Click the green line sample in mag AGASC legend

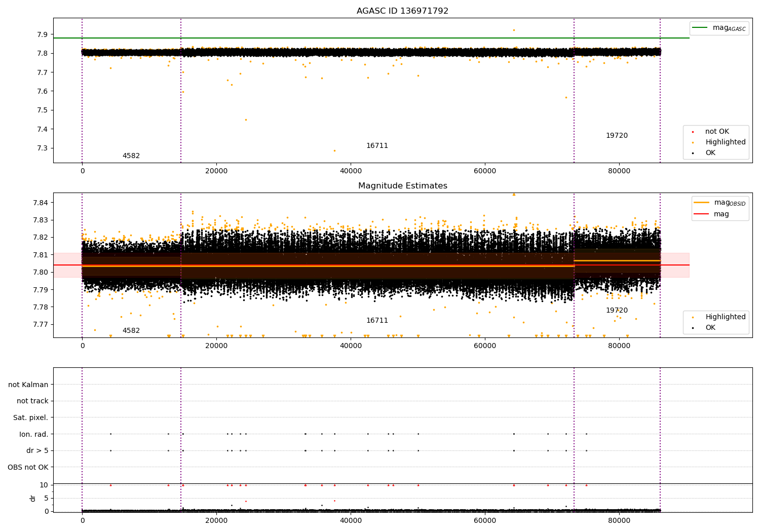700,28
